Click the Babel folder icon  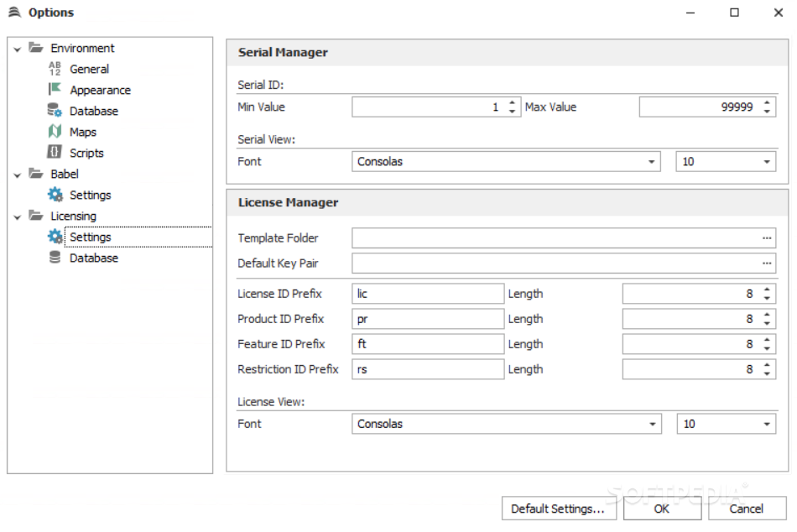click(x=35, y=174)
